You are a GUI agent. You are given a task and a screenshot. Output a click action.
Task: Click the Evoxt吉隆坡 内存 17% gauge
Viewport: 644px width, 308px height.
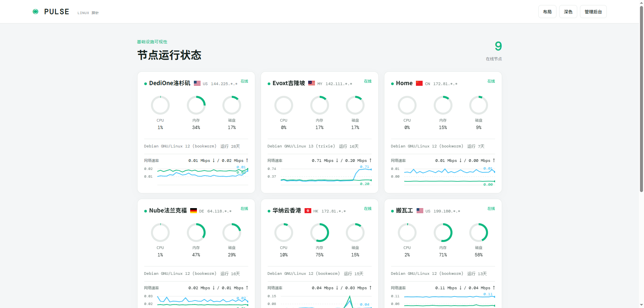pos(320,105)
